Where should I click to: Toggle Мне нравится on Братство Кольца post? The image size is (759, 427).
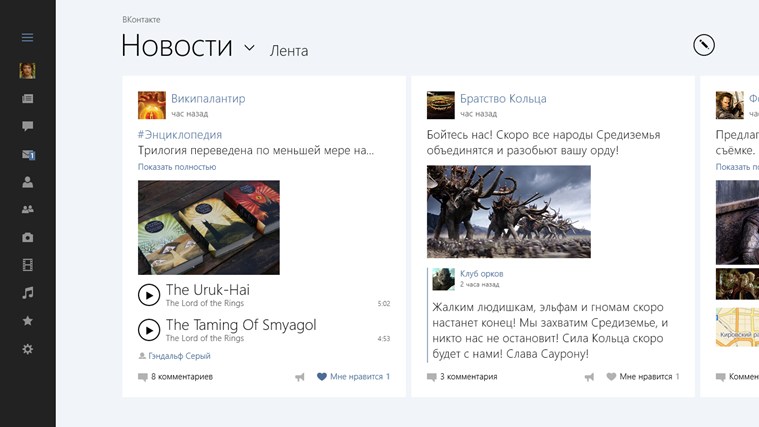(643, 377)
